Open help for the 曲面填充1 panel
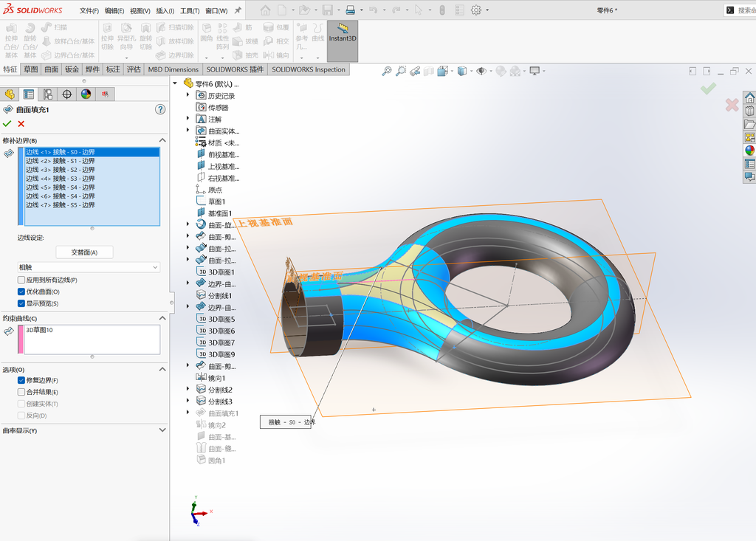This screenshot has width=756, height=541. click(x=160, y=109)
